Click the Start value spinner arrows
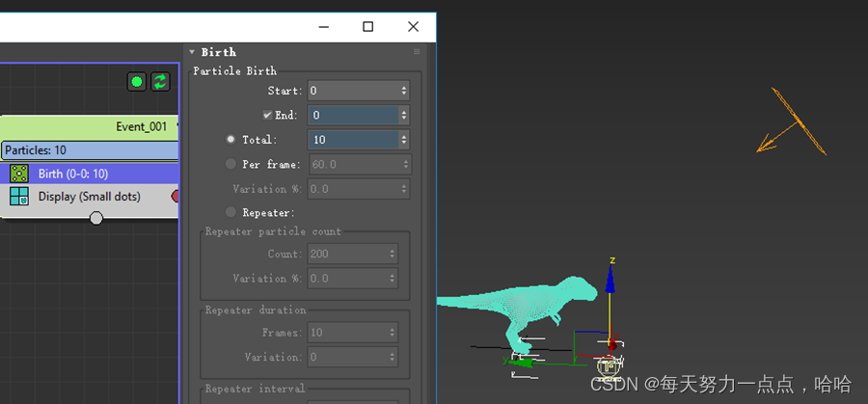The image size is (868, 404). (404, 91)
